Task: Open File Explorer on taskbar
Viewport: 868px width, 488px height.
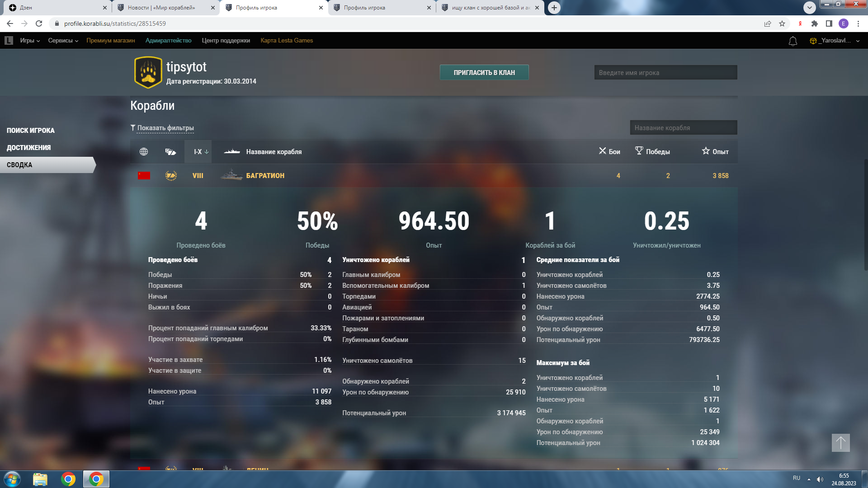Action: tap(40, 479)
